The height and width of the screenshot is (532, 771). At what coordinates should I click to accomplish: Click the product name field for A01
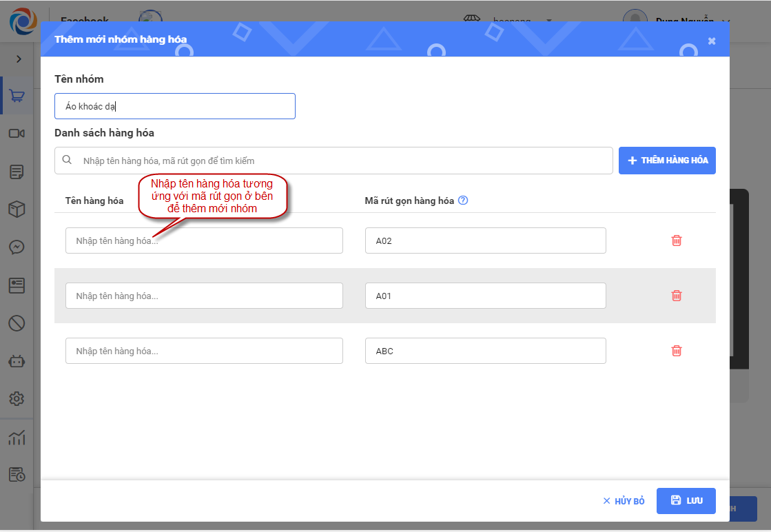click(204, 296)
